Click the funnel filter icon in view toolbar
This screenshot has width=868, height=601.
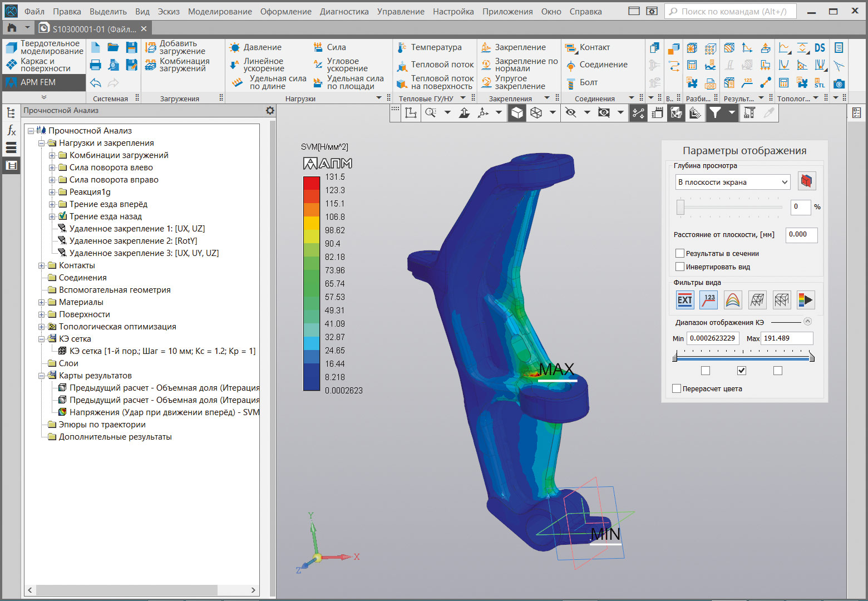coord(714,113)
